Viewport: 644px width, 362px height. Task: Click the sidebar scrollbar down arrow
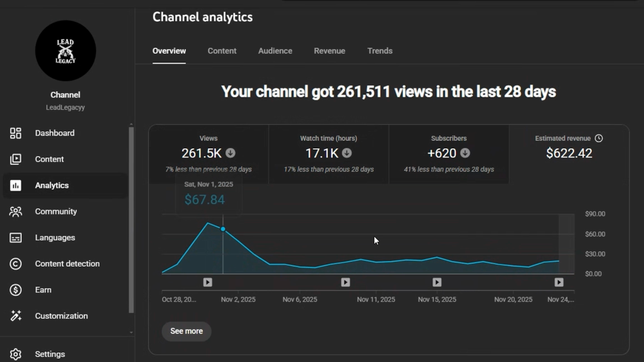pyautogui.click(x=131, y=333)
